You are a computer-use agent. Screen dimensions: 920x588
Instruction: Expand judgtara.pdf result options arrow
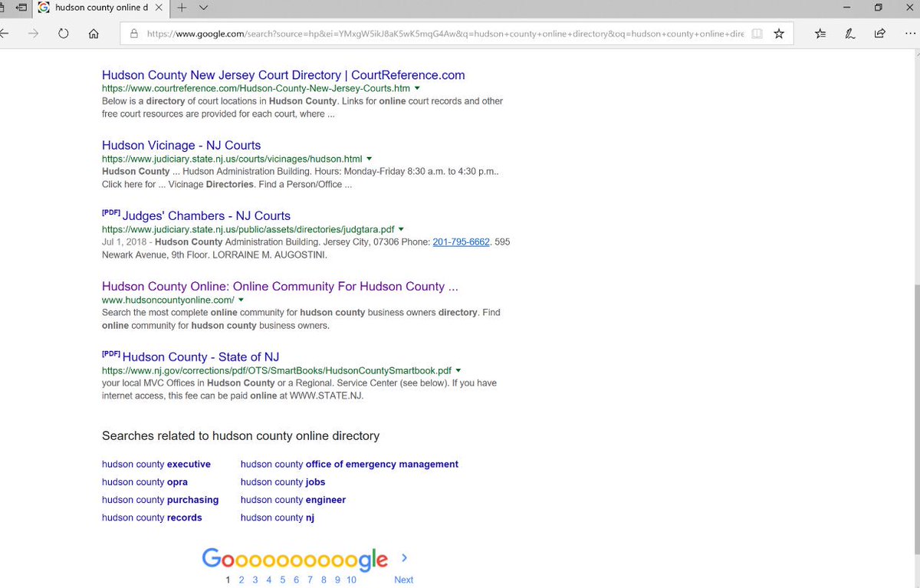tap(401, 229)
